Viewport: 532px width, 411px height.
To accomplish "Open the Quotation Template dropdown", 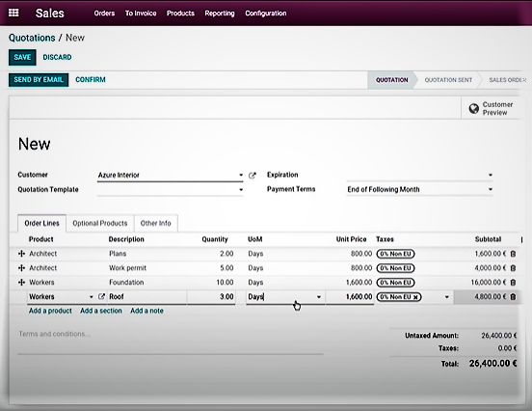I will click(x=241, y=189).
